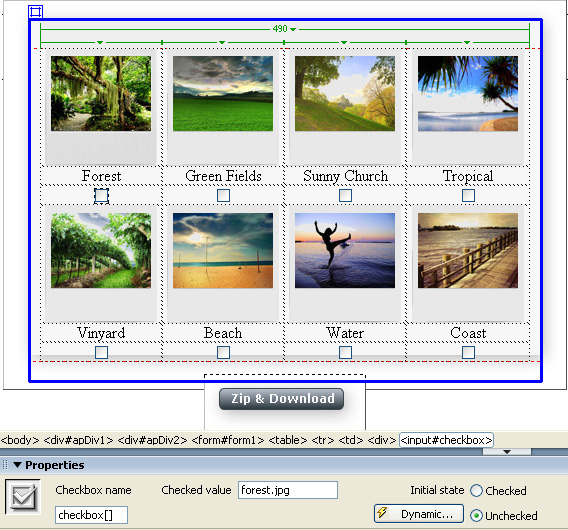The width and height of the screenshot is (568, 530).
Task: Tick the checkbox under Green Fields
Action: (x=223, y=196)
